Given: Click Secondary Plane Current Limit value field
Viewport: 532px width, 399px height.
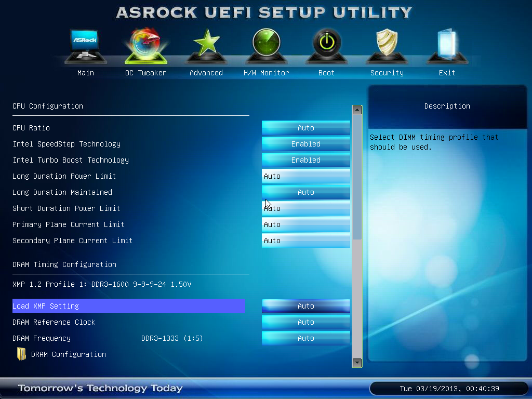Looking at the screenshot, I should click(305, 241).
